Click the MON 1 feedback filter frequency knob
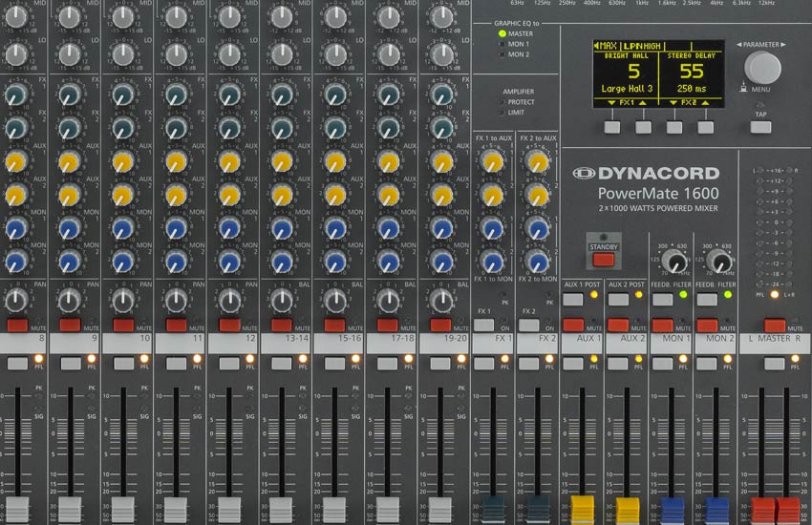The image size is (812, 525). [676, 262]
